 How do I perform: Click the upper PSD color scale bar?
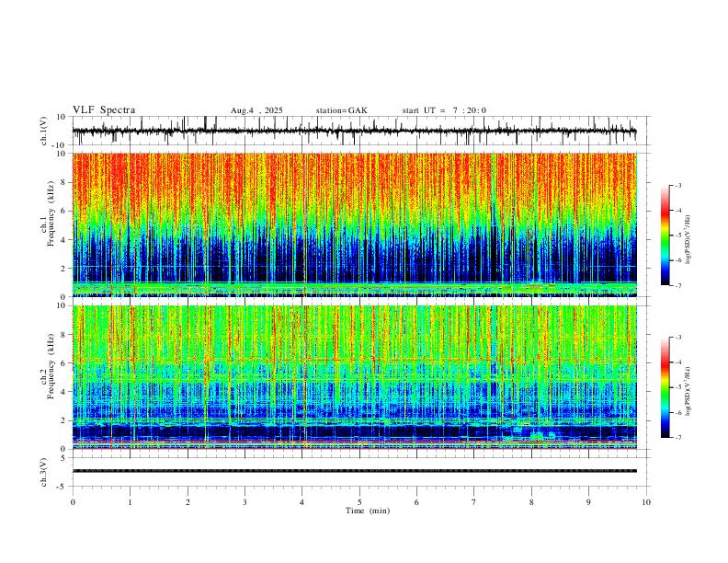pyautogui.click(x=665, y=236)
